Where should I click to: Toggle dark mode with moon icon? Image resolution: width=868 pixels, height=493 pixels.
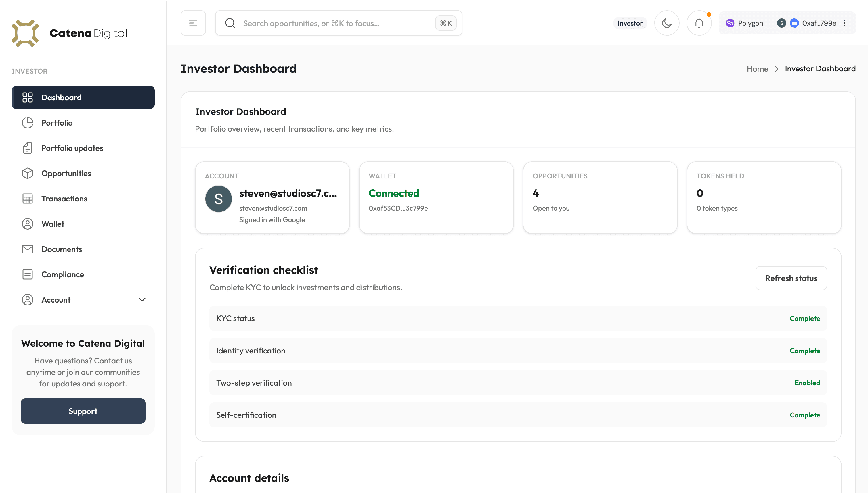[667, 23]
